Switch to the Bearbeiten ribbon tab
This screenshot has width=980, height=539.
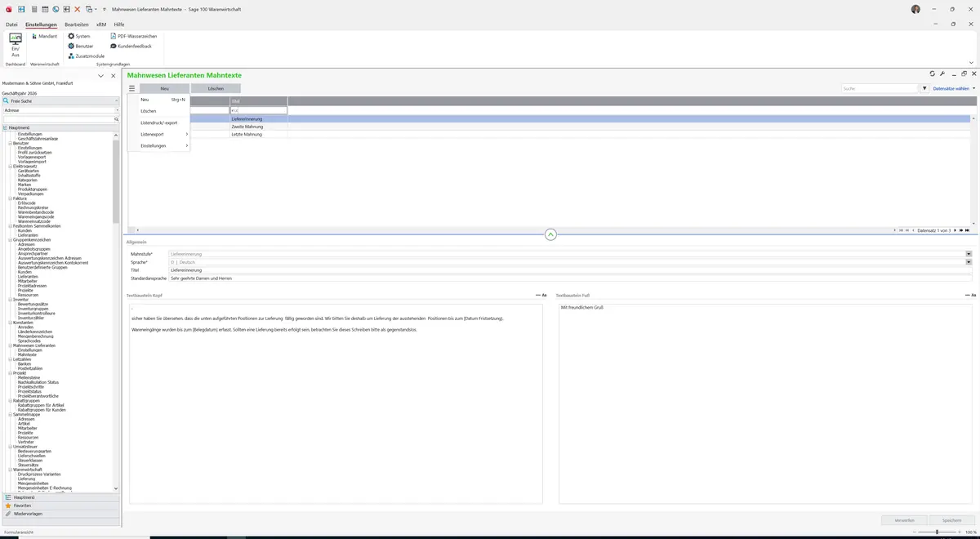(x=77, y=24)
